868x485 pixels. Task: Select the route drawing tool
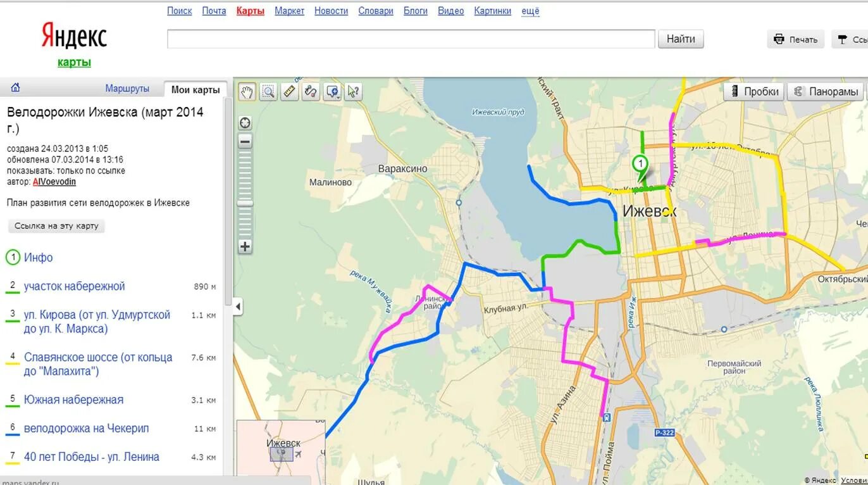[x=311, y=92]
